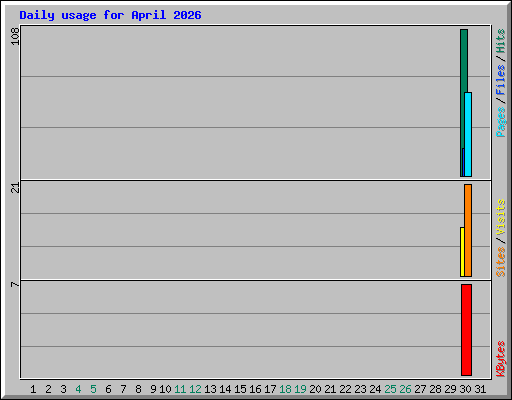Click day 2 on the x-axis
This screenshot has height=400, width=512.
coord(48,389)
